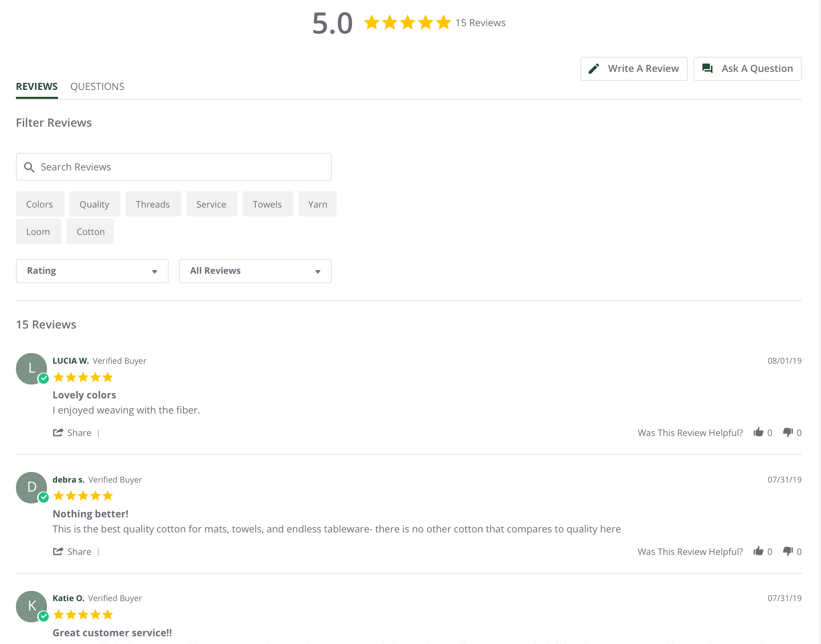821x644 pixels.
Task: Click thumbs down on Lucia W.'s review
Action: (x=787, y=432)
